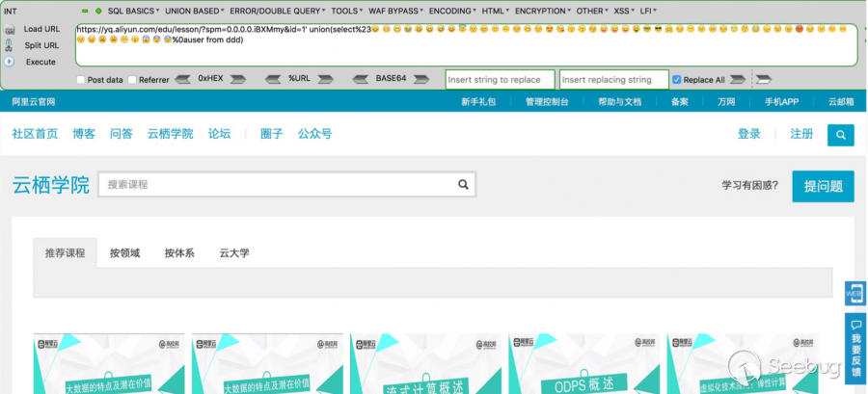Switch to the 按体系 tab
This screenshot has width=868, height=394.
point(179,253)
